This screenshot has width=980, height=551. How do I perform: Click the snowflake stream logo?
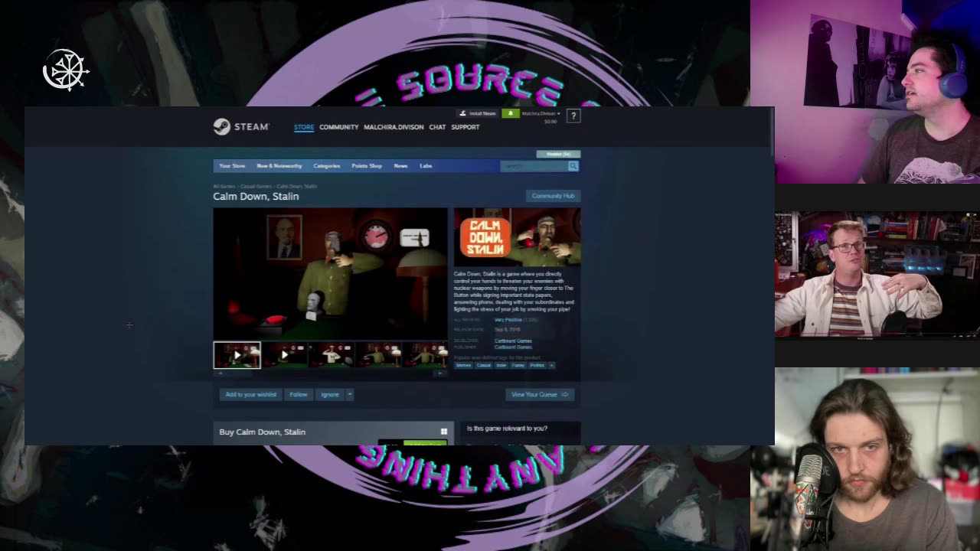(x=65, y=70)
